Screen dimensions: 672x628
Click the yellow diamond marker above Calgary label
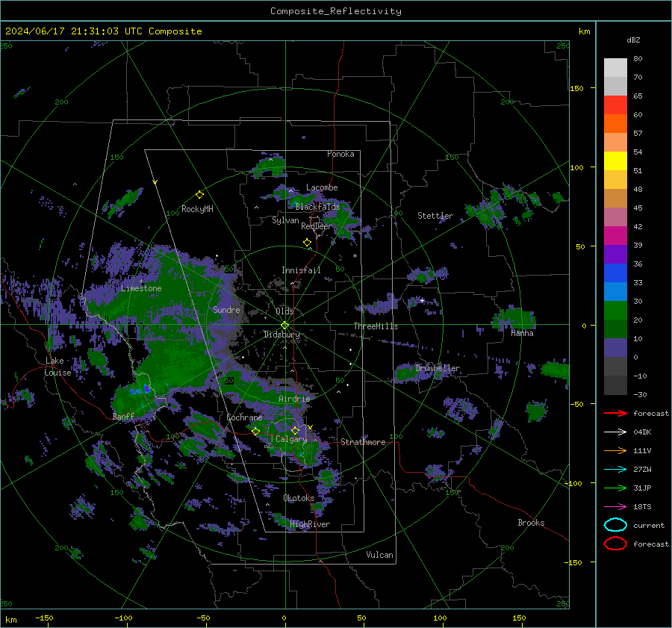tap(295, 430)
